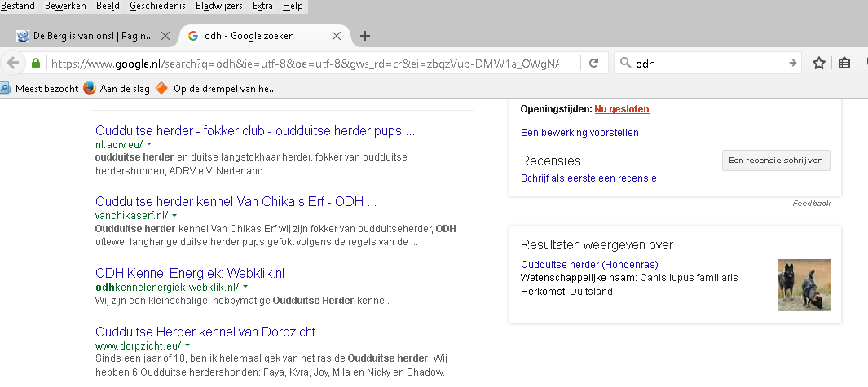Open the Bestand menu
Image resolution: width=868 pixels, height=387 pixels.
[18, 6]
